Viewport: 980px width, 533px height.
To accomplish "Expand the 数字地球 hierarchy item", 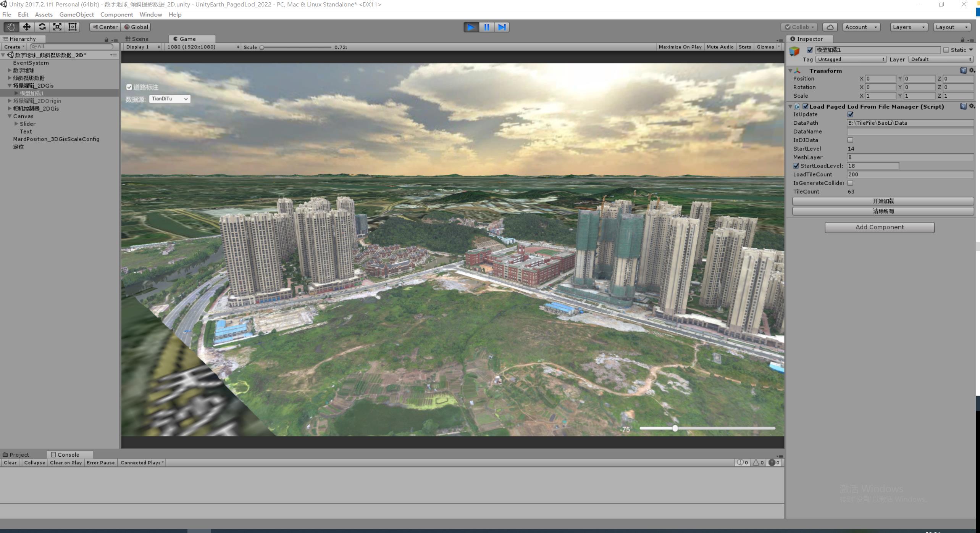I will coord(10,70).
